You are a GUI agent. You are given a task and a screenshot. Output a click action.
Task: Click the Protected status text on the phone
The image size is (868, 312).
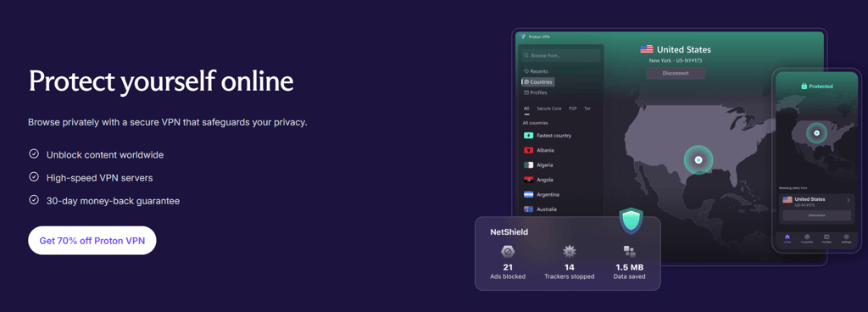point(821,86)
